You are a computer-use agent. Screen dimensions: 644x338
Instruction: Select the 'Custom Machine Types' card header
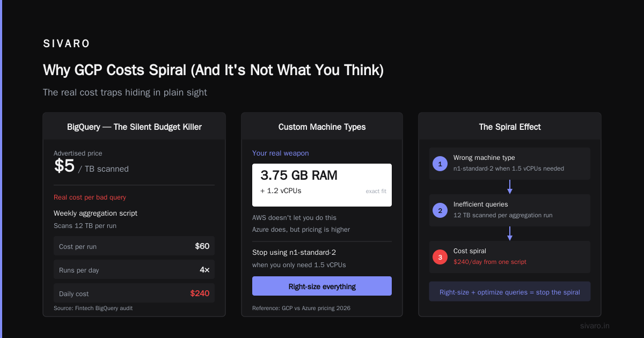coord(322,127)
